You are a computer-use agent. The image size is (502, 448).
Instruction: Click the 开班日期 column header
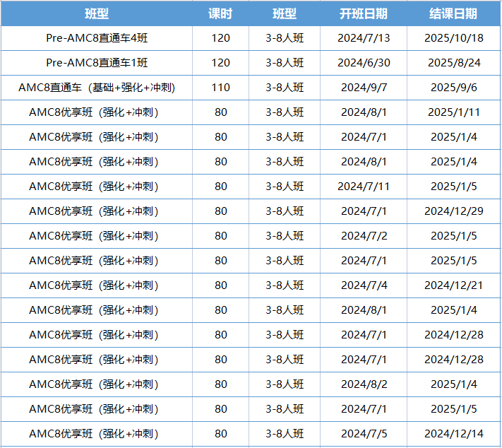pos(364,14)
